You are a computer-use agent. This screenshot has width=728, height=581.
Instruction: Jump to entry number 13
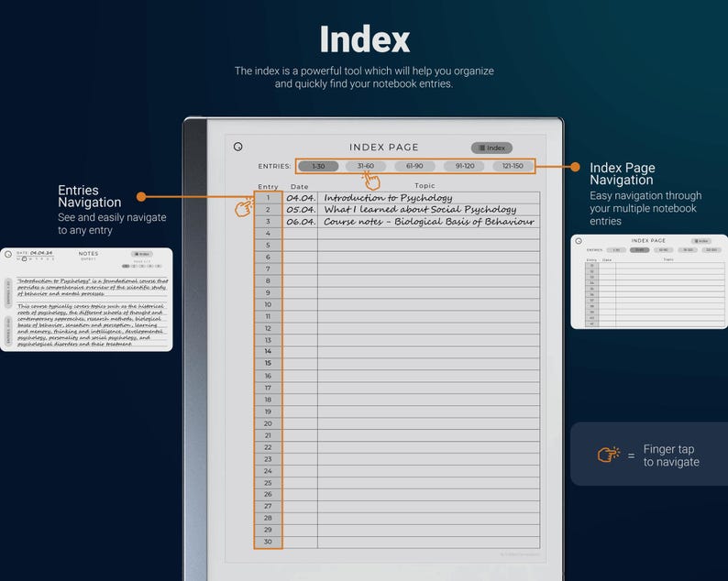(268, 340)
